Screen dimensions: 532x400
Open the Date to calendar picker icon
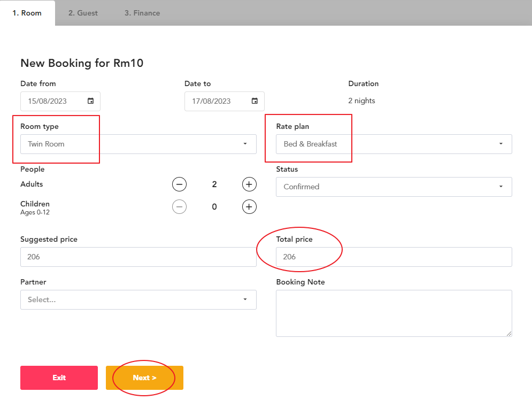255,101
